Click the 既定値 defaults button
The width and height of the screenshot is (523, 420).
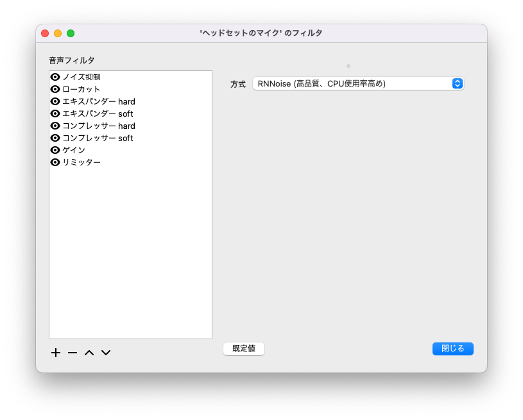pyautogui.click(x=244, y=349)
